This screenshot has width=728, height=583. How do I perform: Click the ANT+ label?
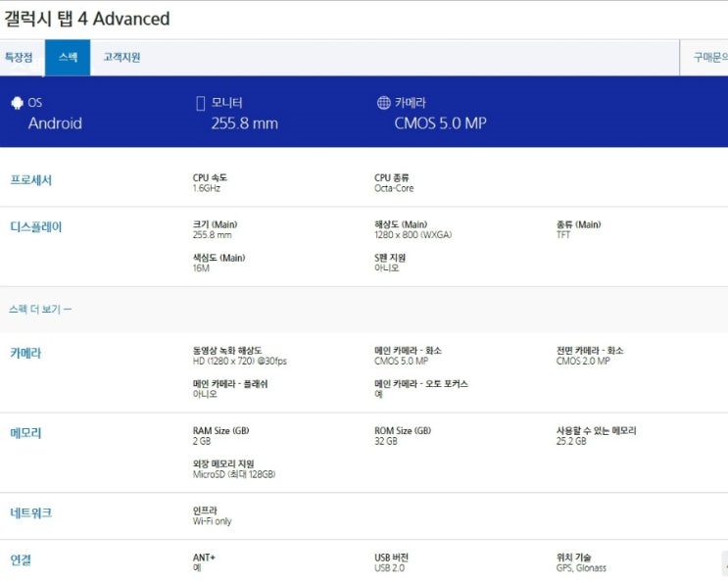pyautogui.click(x=204, y=558)
